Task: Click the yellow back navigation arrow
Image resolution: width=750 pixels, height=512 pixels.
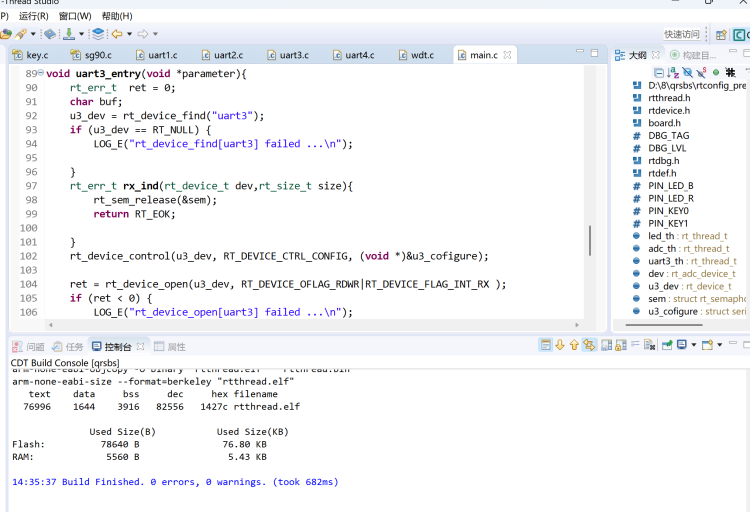Action: pos(117,34)
